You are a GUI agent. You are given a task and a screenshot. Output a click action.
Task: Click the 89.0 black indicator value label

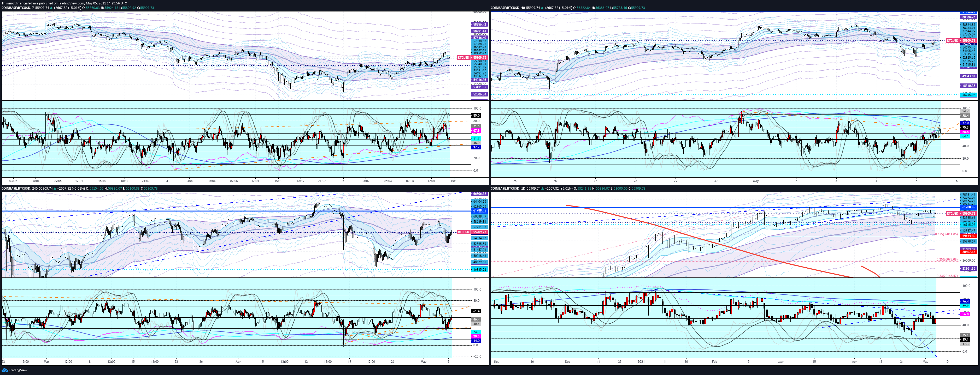point(476,116)
